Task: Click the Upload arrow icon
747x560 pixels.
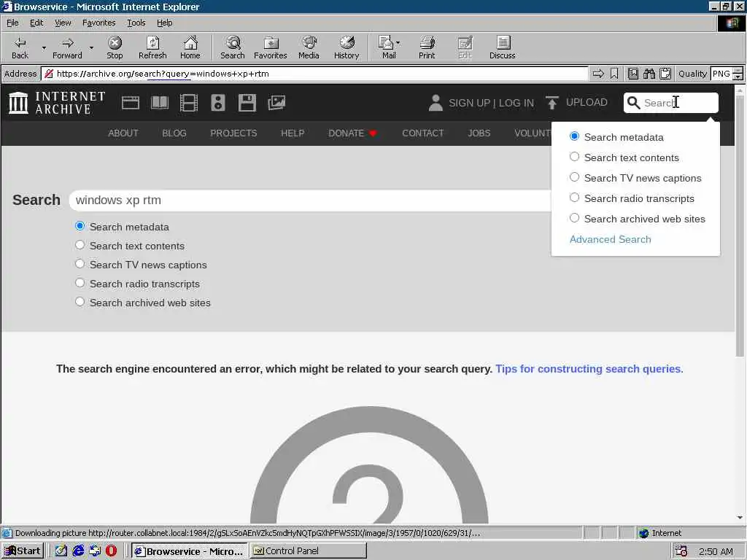Action: (551, 102)
